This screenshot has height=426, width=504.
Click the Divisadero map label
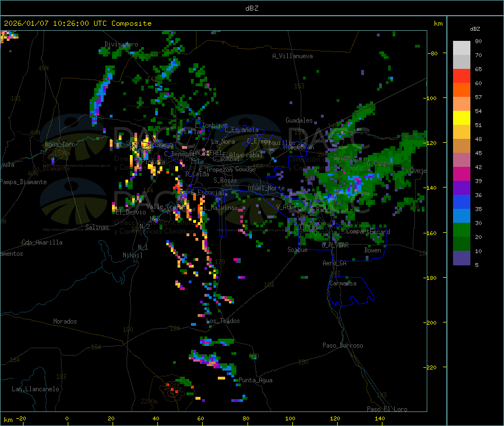121,44
